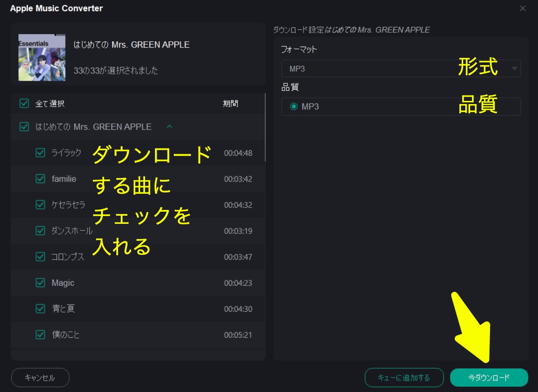Image resolution: width=538 pixels, height=392 pixels.
Task: Click the 品質 label above the radio option
Action: pos(290,87)
